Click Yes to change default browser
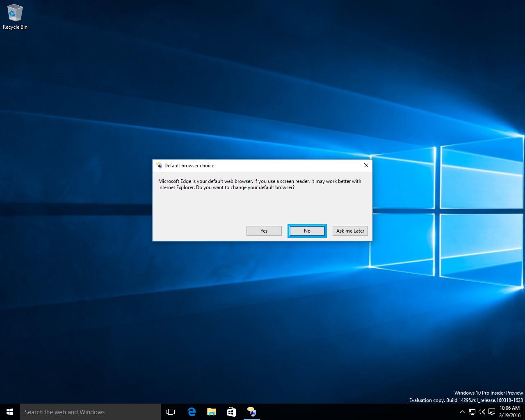Screen dimensions: 525x420 (264, 231)
